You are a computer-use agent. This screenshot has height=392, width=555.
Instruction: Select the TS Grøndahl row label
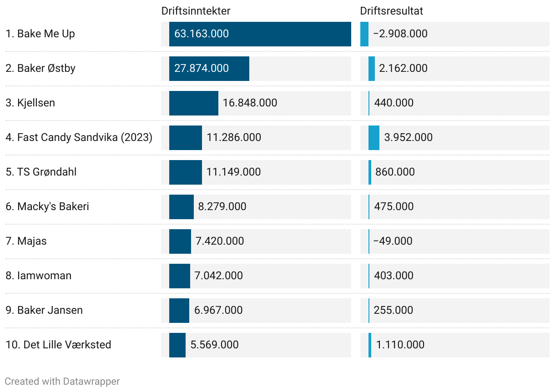click(x=41, y=172)
